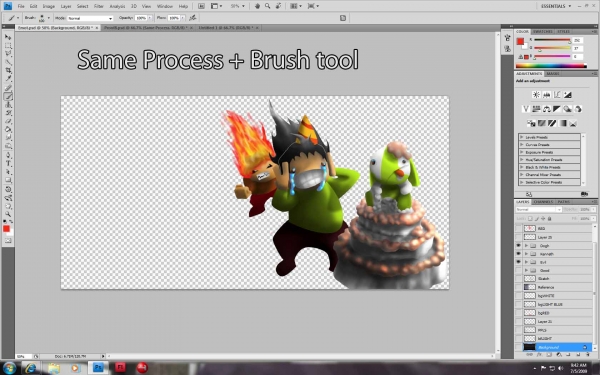
Task: Show the Layer 25 layer
Action: point(518,237)
